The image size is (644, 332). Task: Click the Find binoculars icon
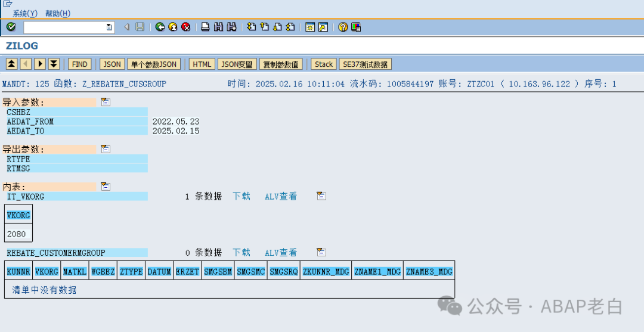pos(218,27)
